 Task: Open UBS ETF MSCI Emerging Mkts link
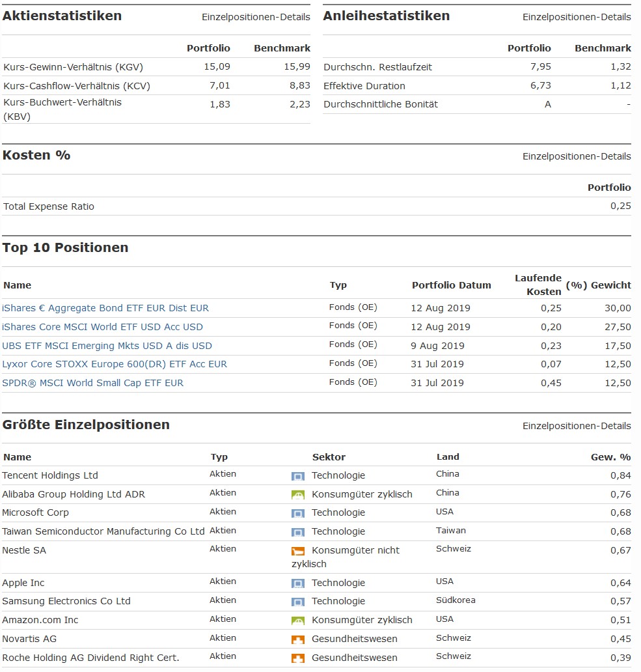107,346
